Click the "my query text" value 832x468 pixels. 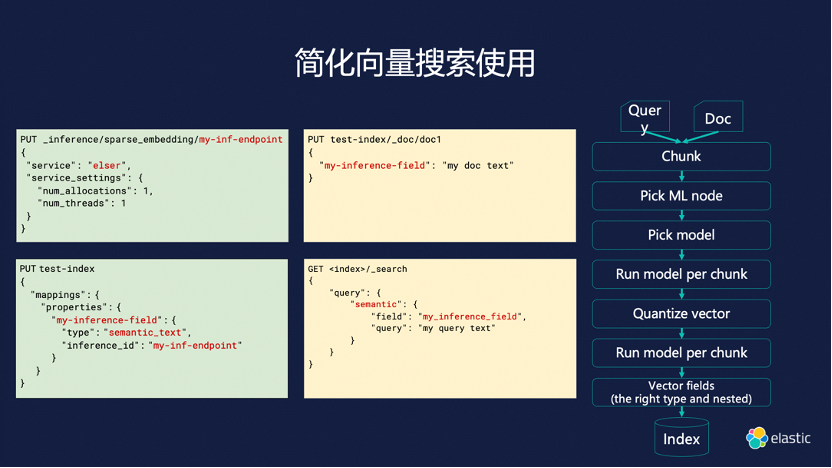(457, 328)
